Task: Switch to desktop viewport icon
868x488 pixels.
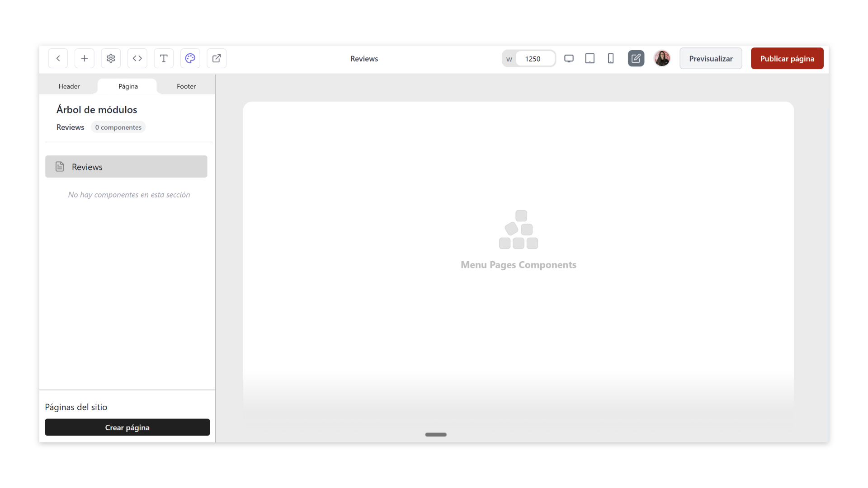Action: pyautogui.click(x=569, y=58)
